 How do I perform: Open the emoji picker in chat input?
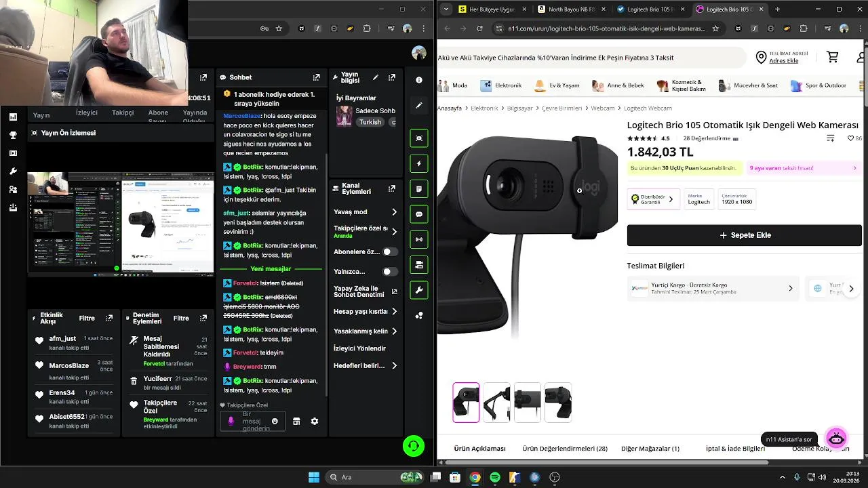tap(275, 421)
